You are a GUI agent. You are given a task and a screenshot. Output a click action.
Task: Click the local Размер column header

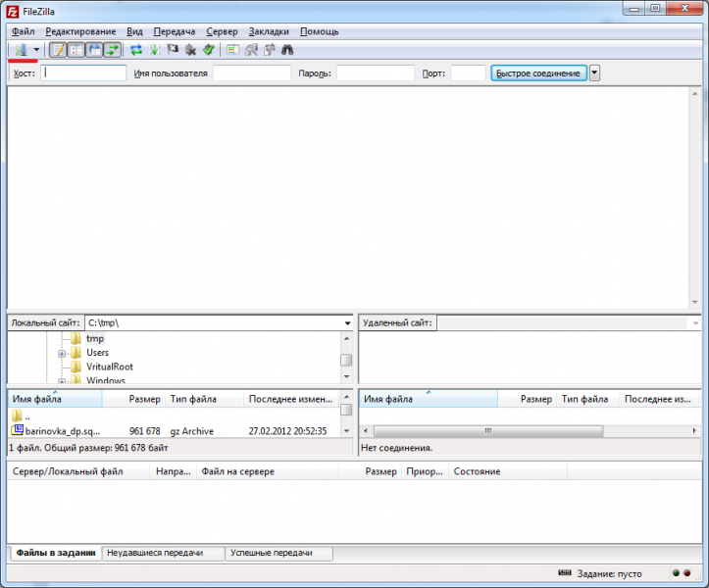pos(144,400)
